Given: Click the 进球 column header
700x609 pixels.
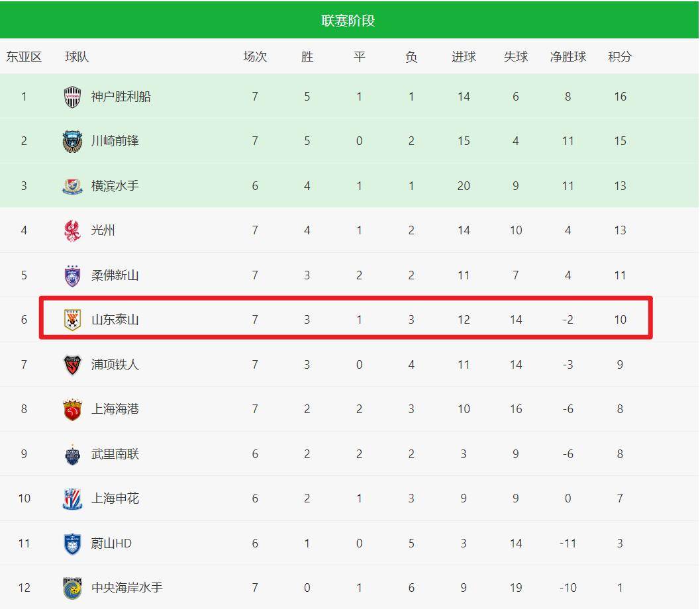Looking at the screenshot, I should pyautogui.click(x=464, y=57).
